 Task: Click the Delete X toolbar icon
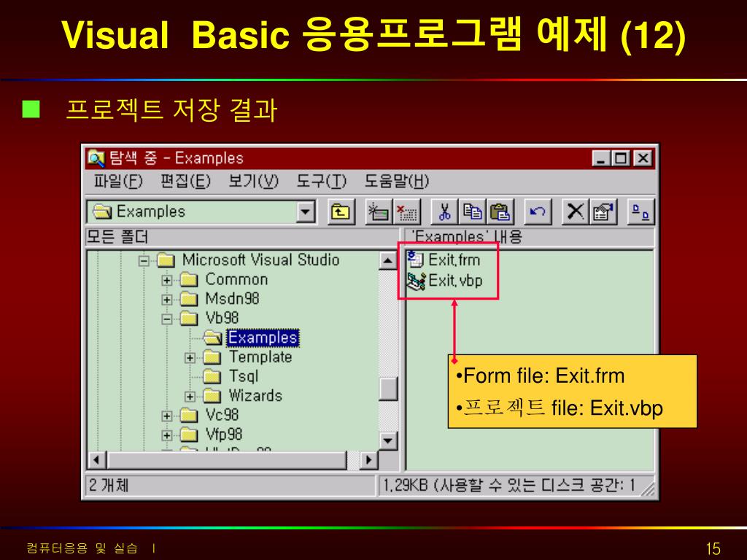(575, 212)
